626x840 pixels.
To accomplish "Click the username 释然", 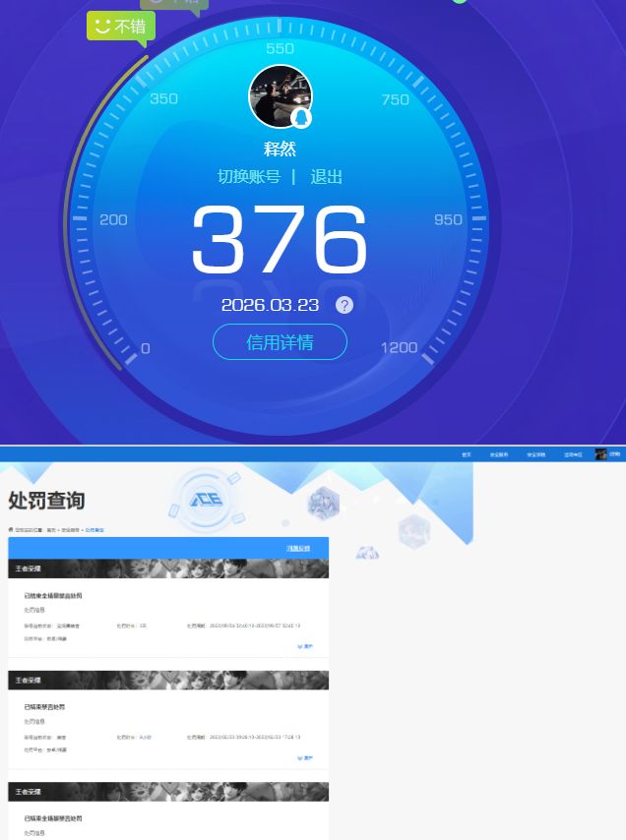I will point(280,149).
